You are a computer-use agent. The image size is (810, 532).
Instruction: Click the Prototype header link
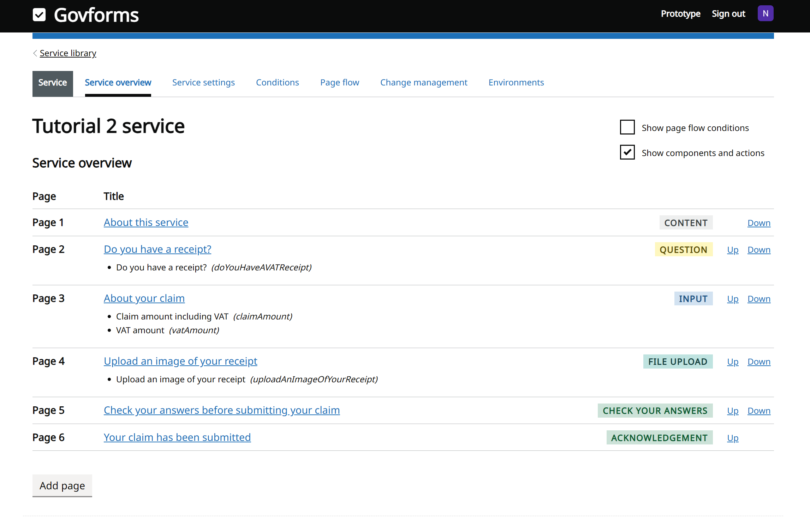pos(680,14)
